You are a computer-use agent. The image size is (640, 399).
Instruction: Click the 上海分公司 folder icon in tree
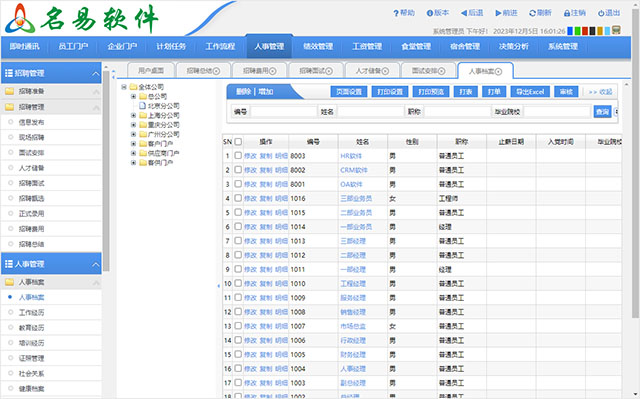click(x=143, y=115)
